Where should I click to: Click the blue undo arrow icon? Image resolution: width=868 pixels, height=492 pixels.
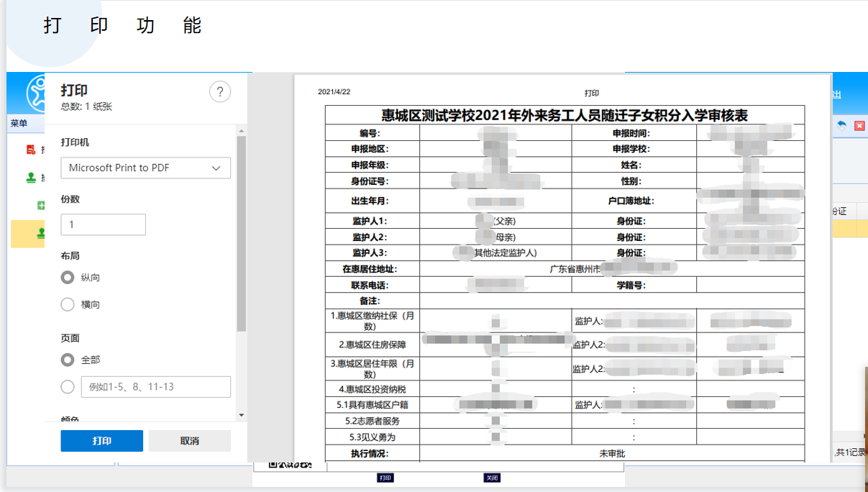coord(842,125)
